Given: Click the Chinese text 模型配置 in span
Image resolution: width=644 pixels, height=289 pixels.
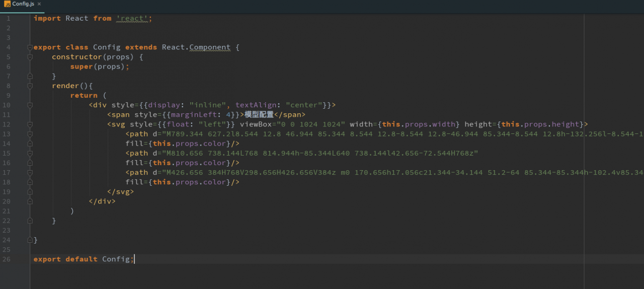Looking at the screenshot, I should (x=259, y=115).
